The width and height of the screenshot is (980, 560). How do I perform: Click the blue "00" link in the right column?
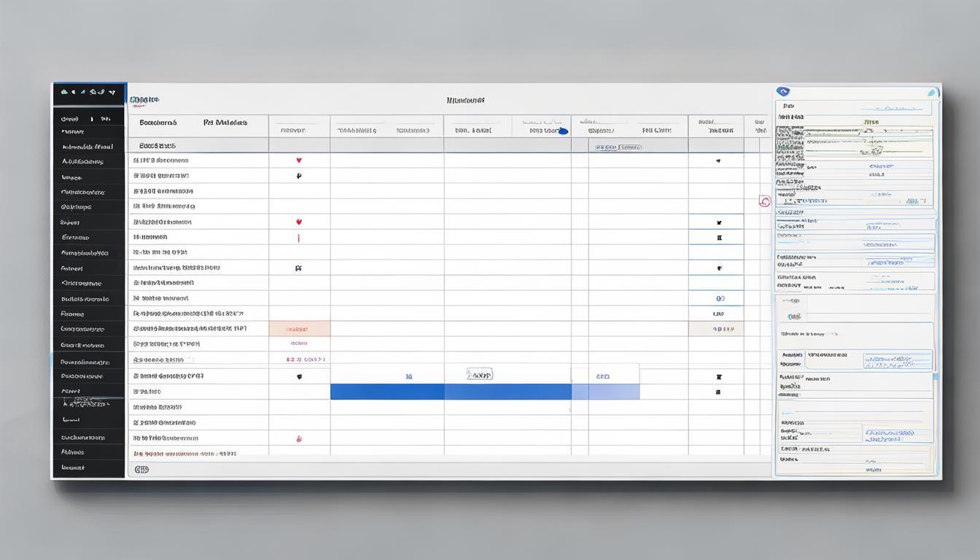tap(720, 298)
